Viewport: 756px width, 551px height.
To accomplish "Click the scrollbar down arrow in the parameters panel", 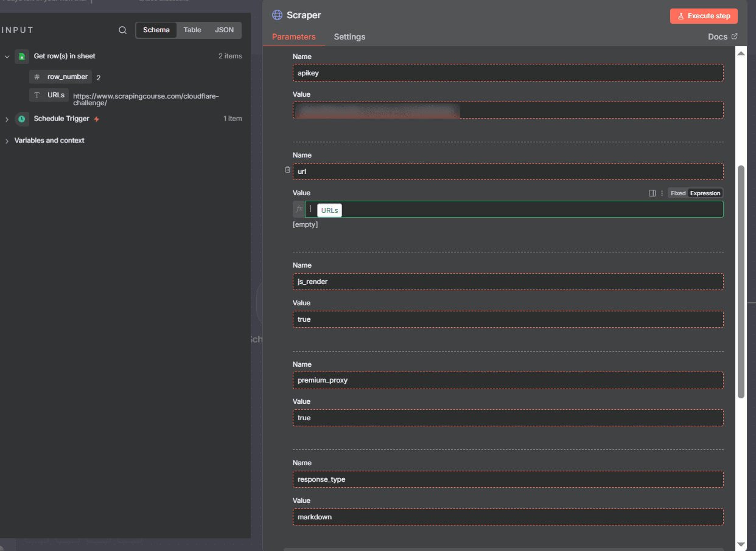I will [x=741, y=544].
